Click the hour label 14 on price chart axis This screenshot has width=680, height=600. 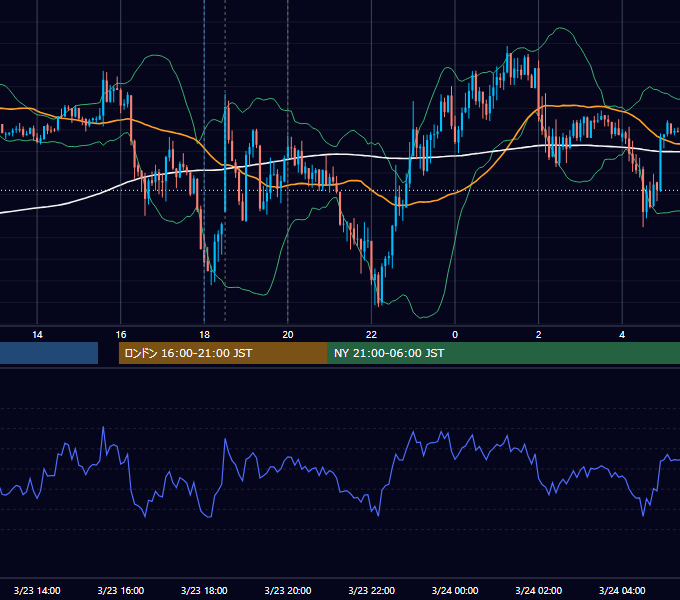click(37, 335)
